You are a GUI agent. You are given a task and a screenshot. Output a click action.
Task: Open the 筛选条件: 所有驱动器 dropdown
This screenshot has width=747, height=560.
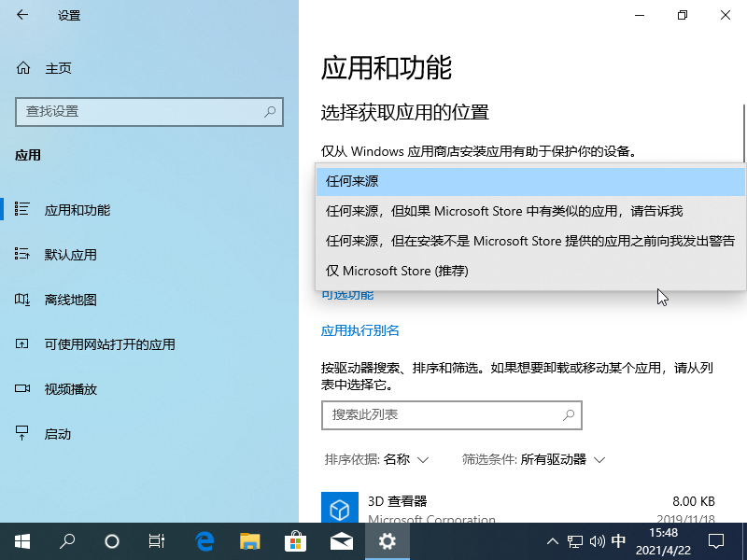coord(533,459)
